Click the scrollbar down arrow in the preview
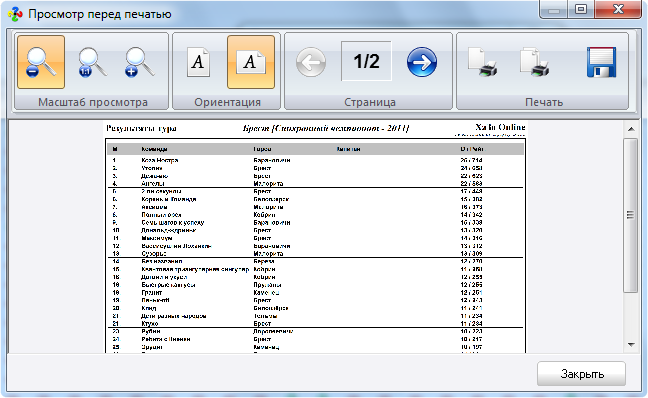The width and height of the screenshot is (648, 398). tap(631, 344)
